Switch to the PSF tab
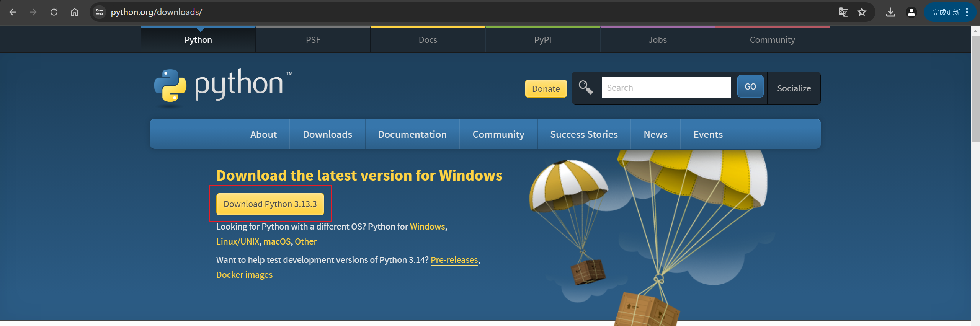The width and height of the screenshot is (980, 326). [x=313, y=40]
